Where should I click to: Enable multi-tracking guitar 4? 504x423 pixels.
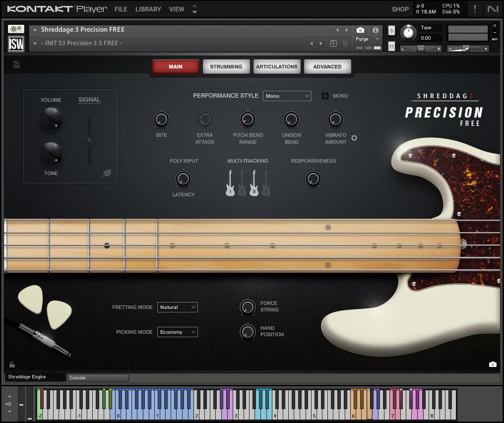coord(266,183)
